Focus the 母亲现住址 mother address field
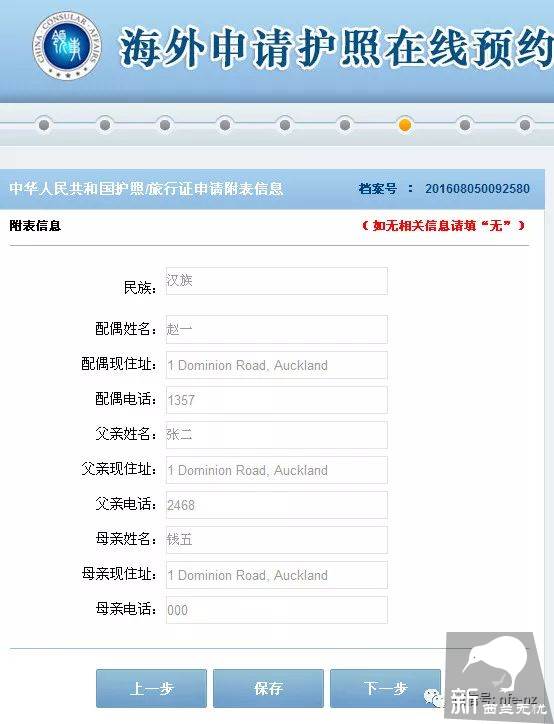 pyautogui.click(x=277, y=575)
